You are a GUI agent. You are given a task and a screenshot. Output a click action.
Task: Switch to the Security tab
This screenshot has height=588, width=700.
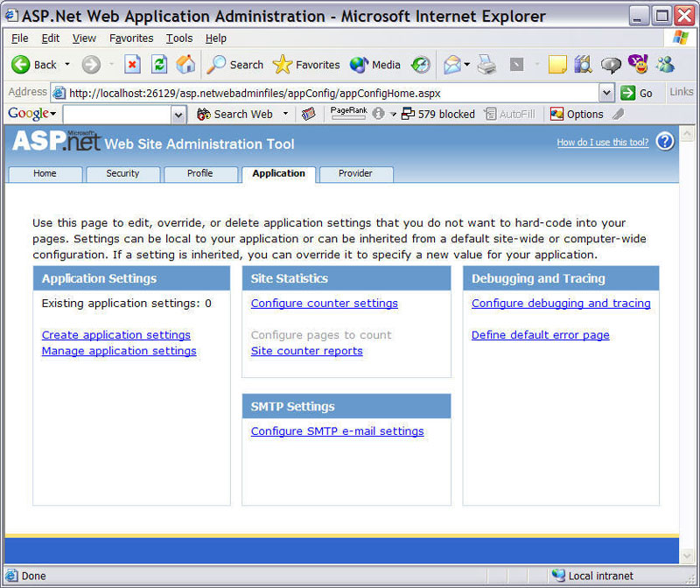[122, 174]
